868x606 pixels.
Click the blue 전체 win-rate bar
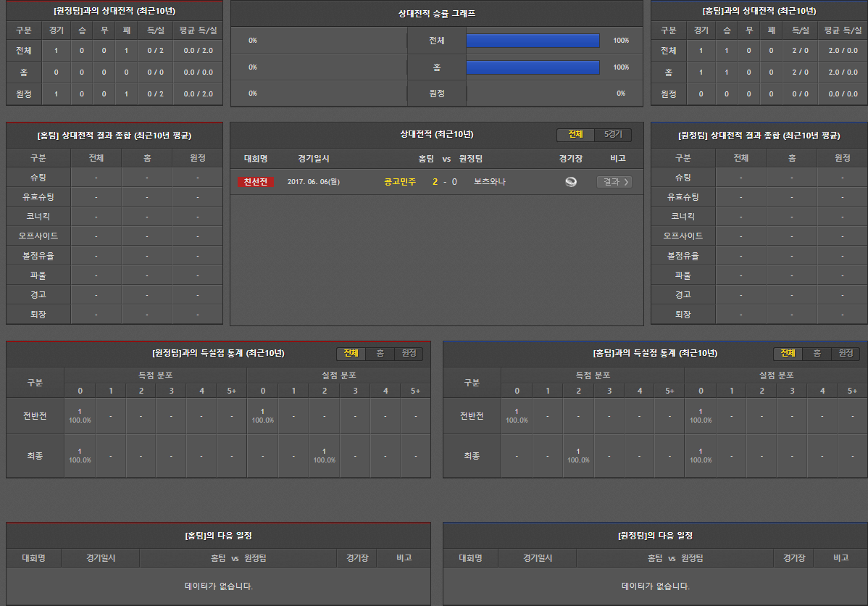click(x=533, y=41)
